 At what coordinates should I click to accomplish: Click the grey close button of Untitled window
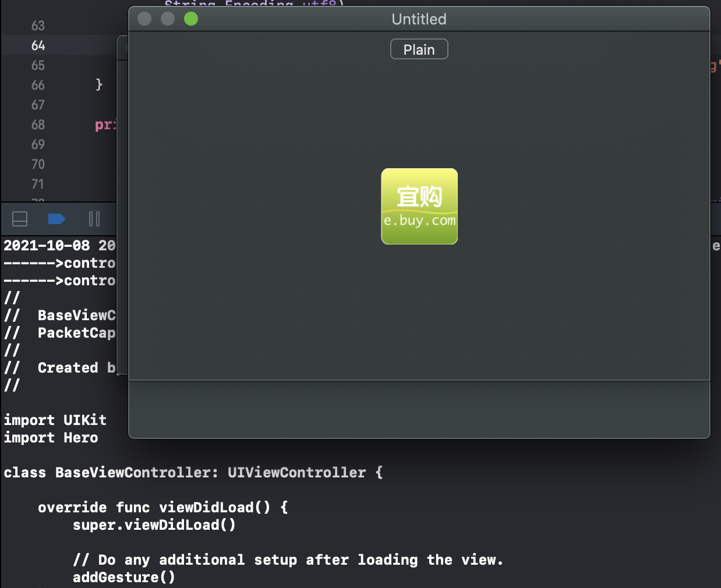144,19
